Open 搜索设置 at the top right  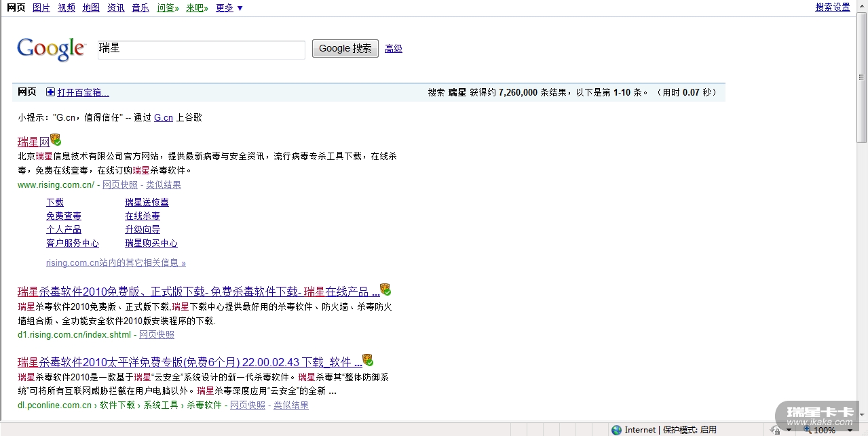coord(833,7)
